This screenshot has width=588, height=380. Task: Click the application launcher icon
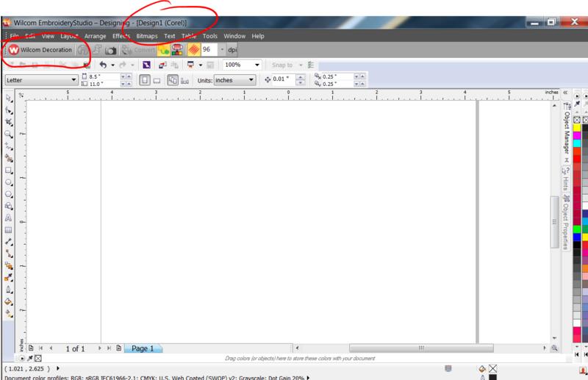coord(190,65)
